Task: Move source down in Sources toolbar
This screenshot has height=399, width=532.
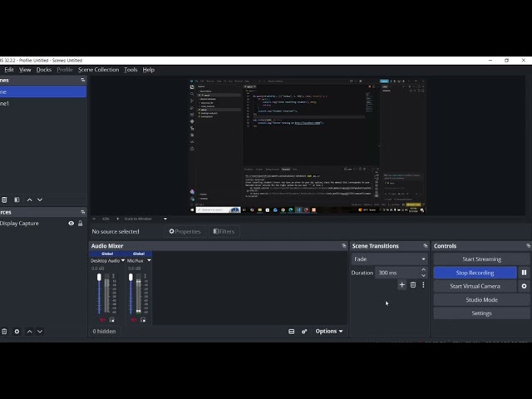Action: pyautogui.click(x=40, y=332)
